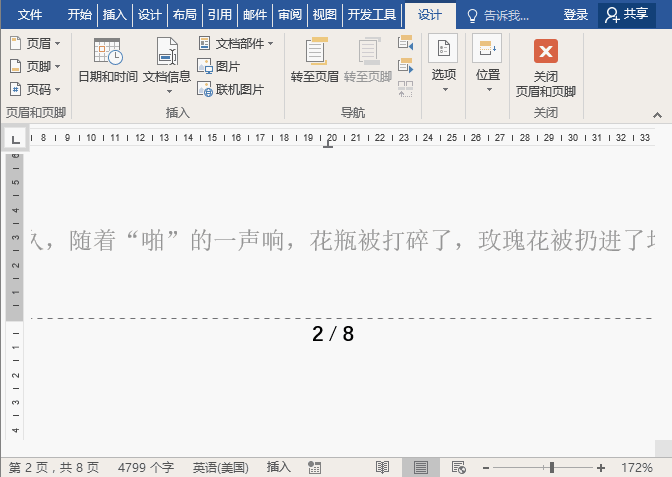
Task: Click the 告诉我 tell me search box
Action: pyautogui.click(x=498, y=16)
